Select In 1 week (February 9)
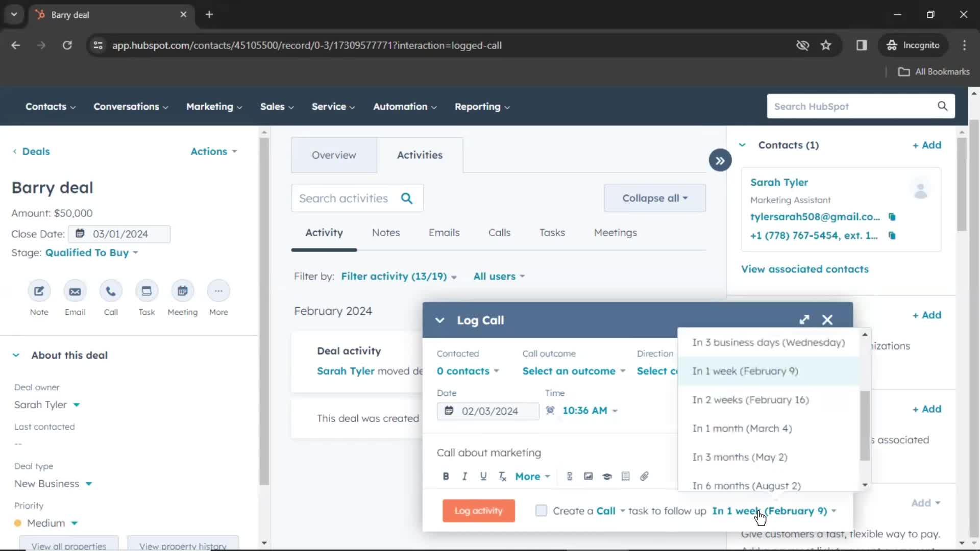 point(769,371)
